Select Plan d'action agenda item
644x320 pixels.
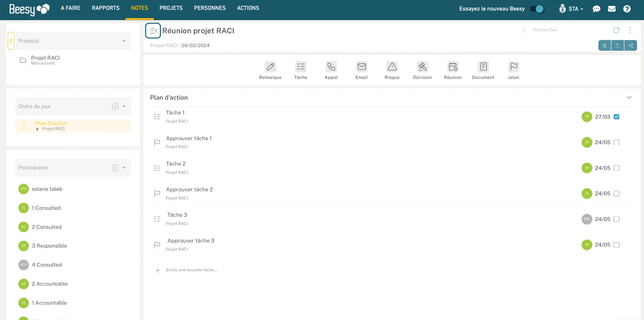(73, 126)
